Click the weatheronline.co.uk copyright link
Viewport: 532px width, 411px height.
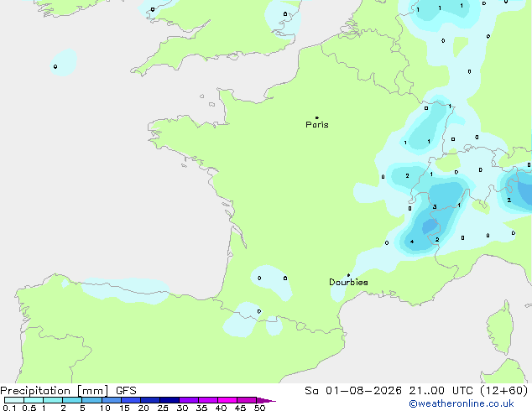[x=462, y=403]
